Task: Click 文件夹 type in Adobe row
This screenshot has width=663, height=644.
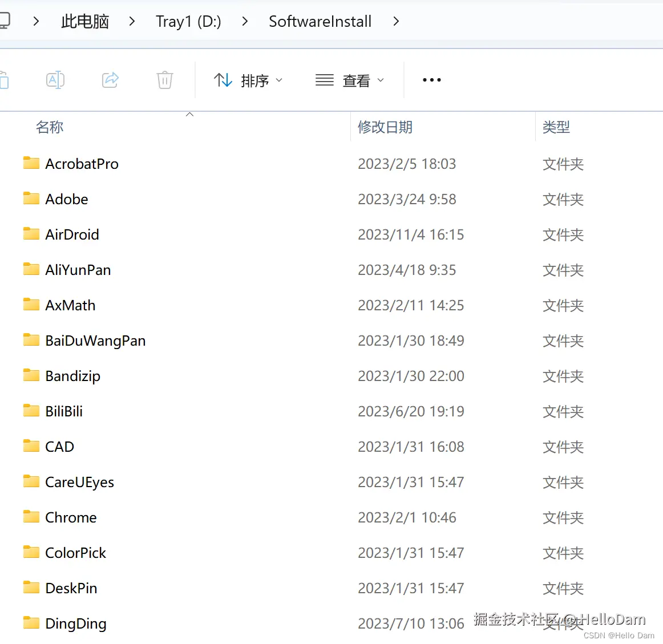Action: (x=563, y=200)
